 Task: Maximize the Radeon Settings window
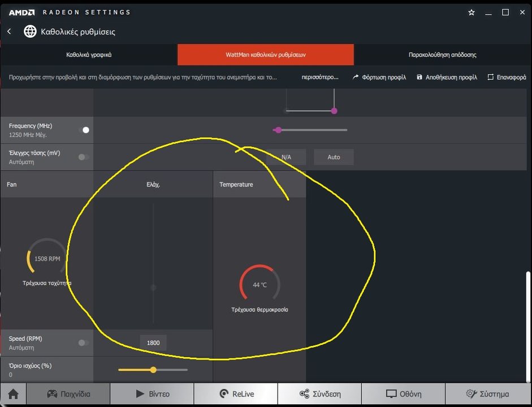tap(505, 12)
